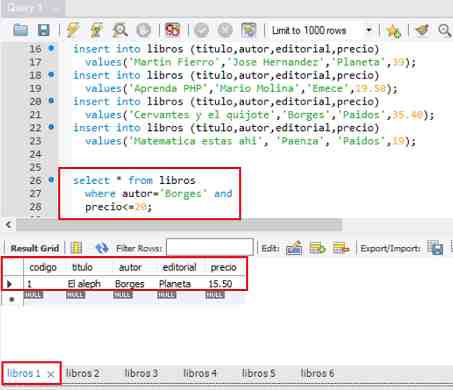Viewport: 453px width, 390px height.
Task: Insert new row icon
Action: pyautogui.click(x=317, y=248)
